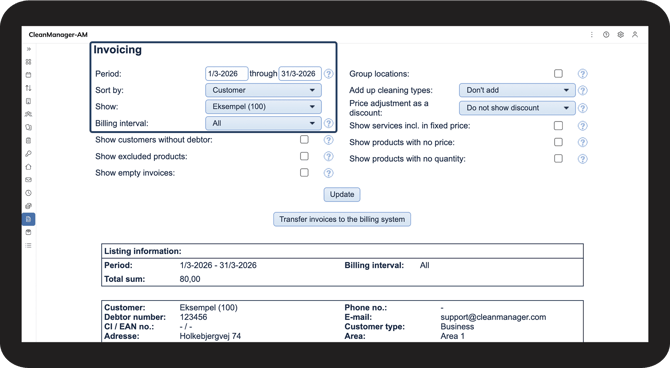Screen dimensions: 670x368
Task: Click the customer type value Business
Action: 457,327
